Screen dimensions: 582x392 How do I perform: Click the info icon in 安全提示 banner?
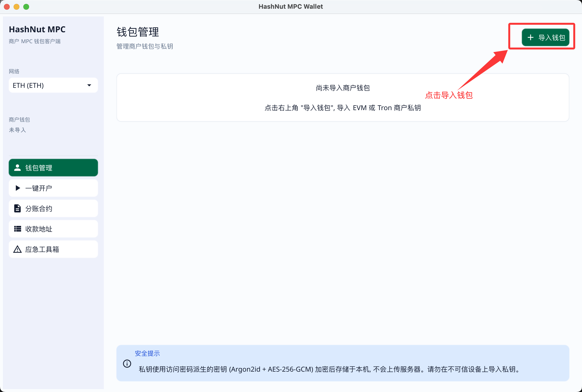(127, 364)
